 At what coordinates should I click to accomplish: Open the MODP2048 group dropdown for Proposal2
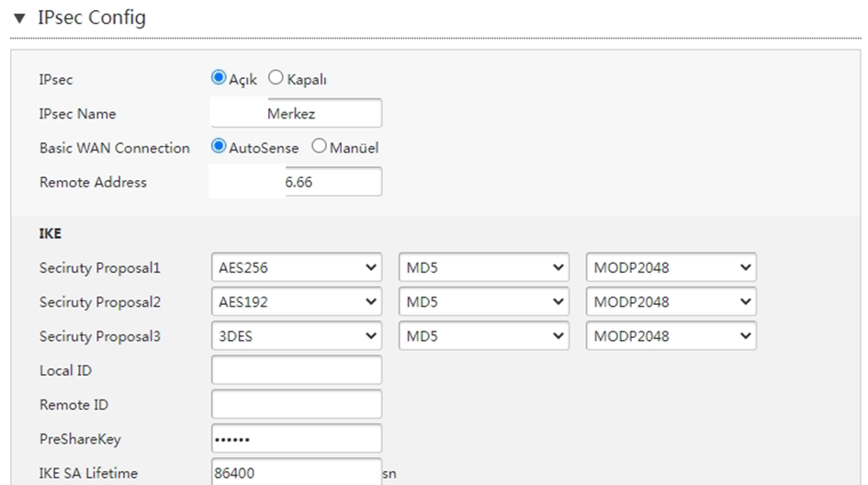[x=671, y=302]
